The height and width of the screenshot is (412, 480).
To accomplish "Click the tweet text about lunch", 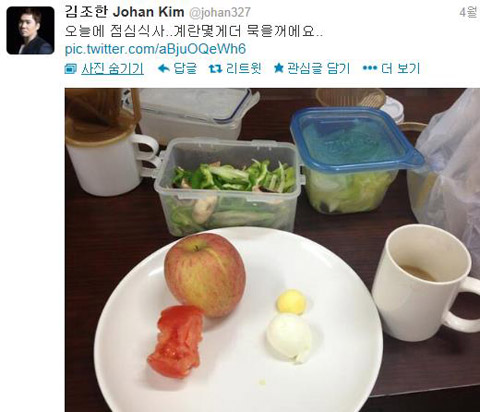I will (x=194, y=31).
